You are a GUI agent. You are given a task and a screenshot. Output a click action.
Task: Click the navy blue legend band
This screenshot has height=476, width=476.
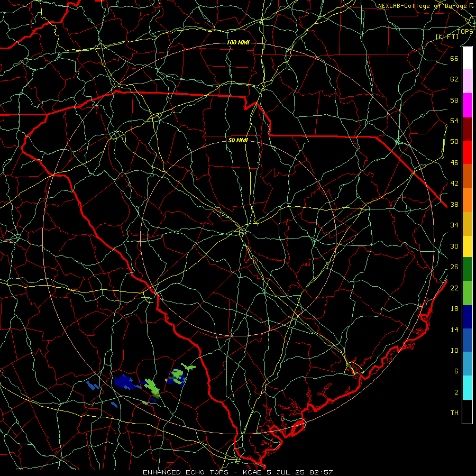(x=467, y=317)
